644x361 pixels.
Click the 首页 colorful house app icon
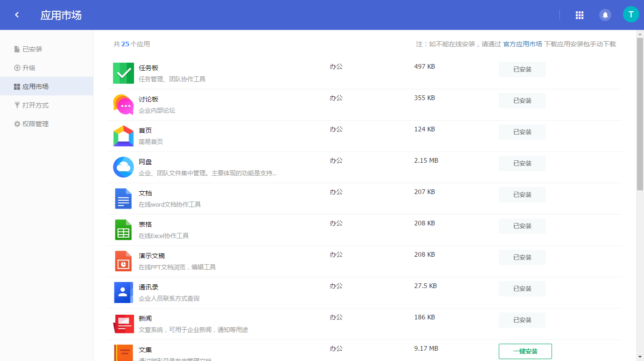pos(123,136)
